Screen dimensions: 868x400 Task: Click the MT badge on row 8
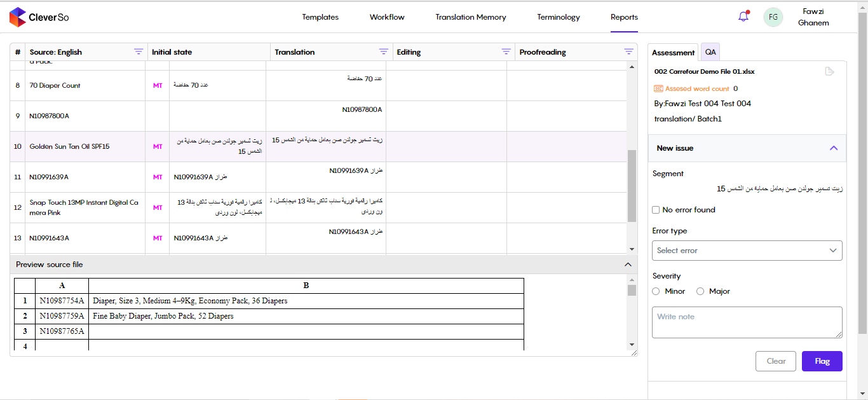[158, 86]
